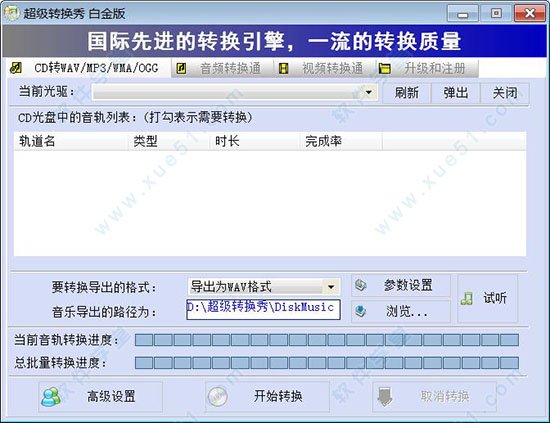The height and width of the screenshot is (423, 550).
Task: Click the 试听 music note icon
Action: click(467, 298)
